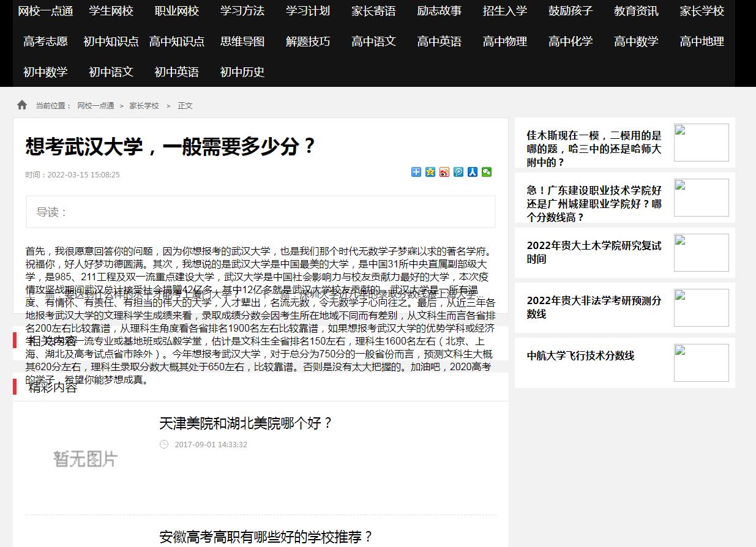Click the blue plus share icon

[x=416, y=172]
